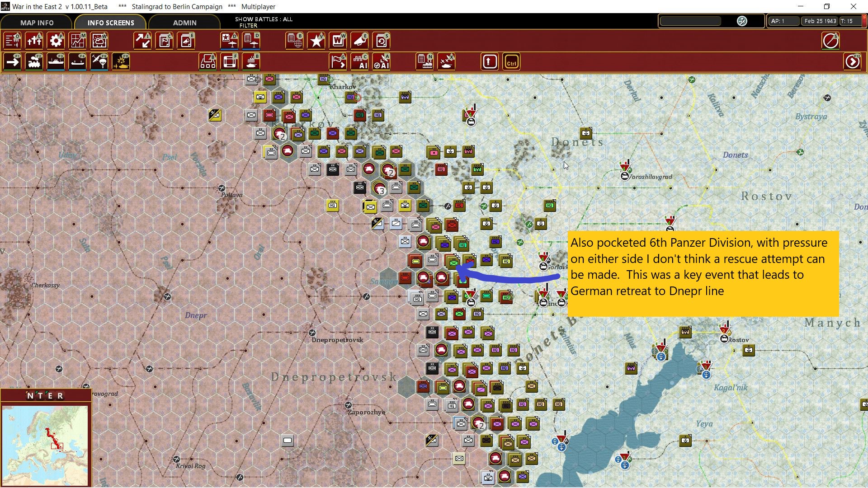The image size is (868, 488).
Task: Toggle the Shift modifier button
Action: tap(490, 62)
